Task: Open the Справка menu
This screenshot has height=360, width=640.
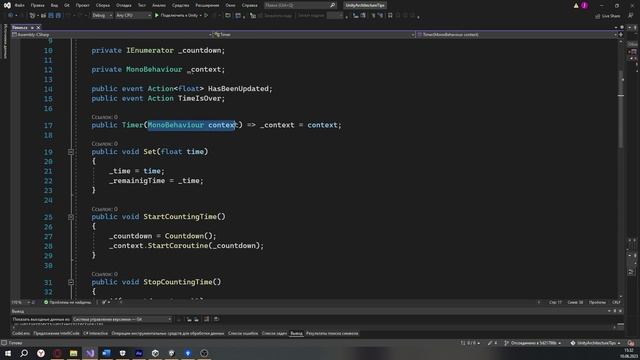Action: (249, 5)
